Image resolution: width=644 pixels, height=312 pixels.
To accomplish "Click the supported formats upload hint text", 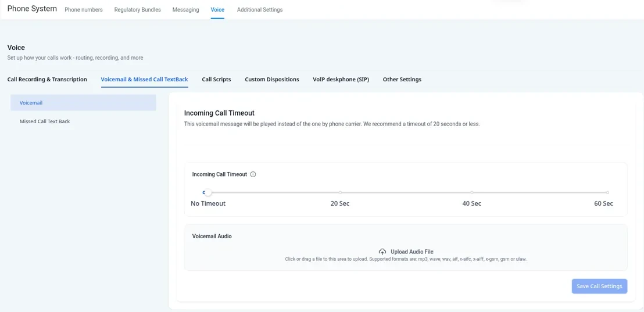I will [406, 259].
